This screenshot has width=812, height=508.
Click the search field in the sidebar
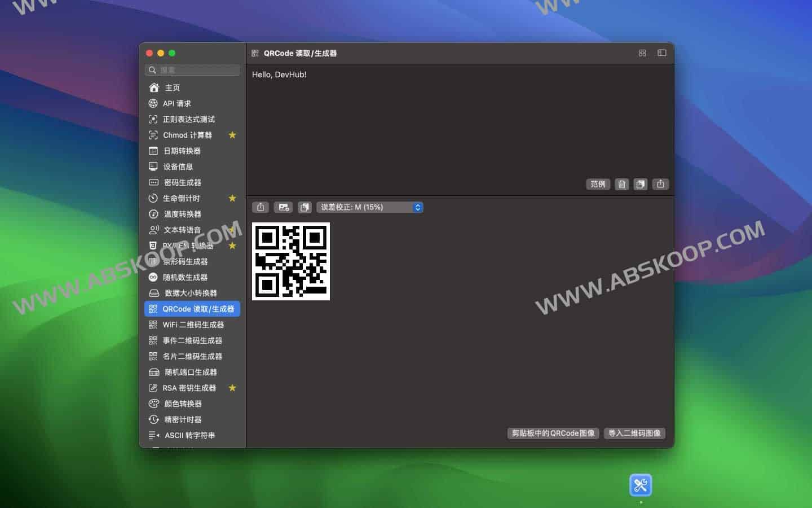tap(192, 69)
